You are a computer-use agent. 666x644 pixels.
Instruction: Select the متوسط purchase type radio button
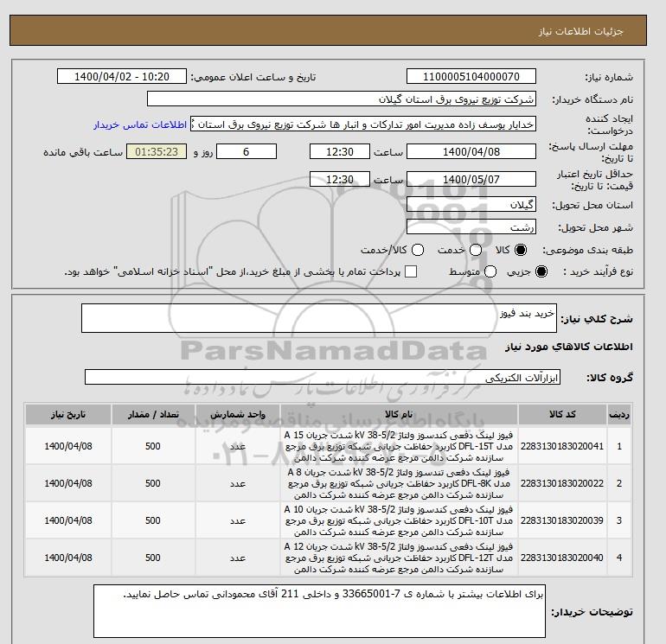[x=490, y=271]
